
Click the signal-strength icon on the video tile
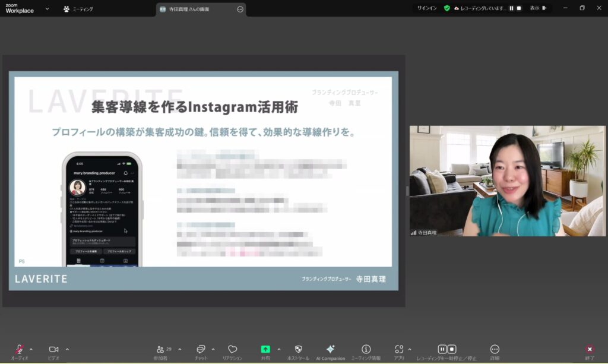[x=413, y=233]
